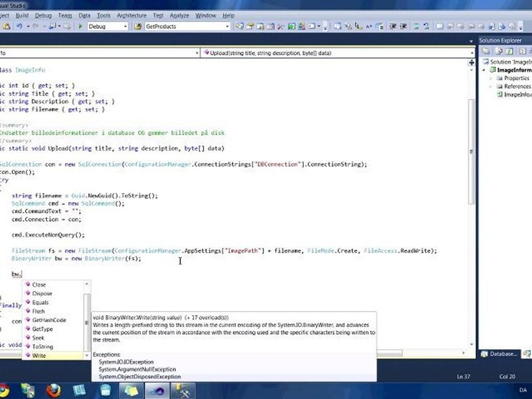The height and width of the screenshot is (399, 532).
Task: Place cursor on cmd.ExecuteNonQuery() line
Action: 48,235
